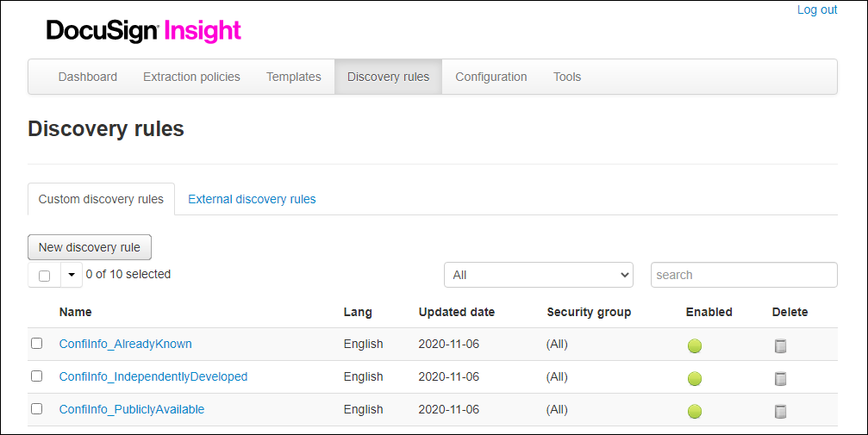The width and height of the screenshot is (868, 435).
Task: Open the ConfiInfo_PubliclyAvailable rule link
Action: coord(132,409)
